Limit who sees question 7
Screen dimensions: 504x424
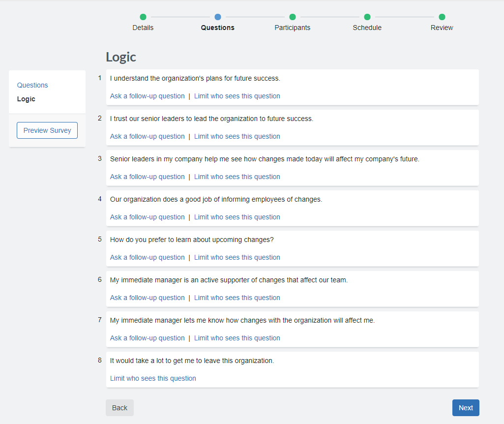tap(237, 337)
